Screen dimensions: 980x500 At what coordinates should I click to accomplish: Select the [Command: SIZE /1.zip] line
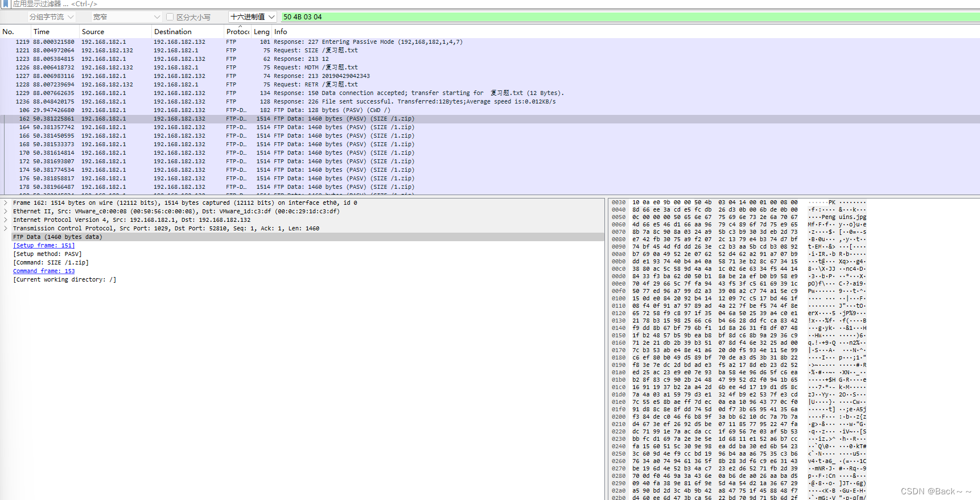(x=51, y=262)
